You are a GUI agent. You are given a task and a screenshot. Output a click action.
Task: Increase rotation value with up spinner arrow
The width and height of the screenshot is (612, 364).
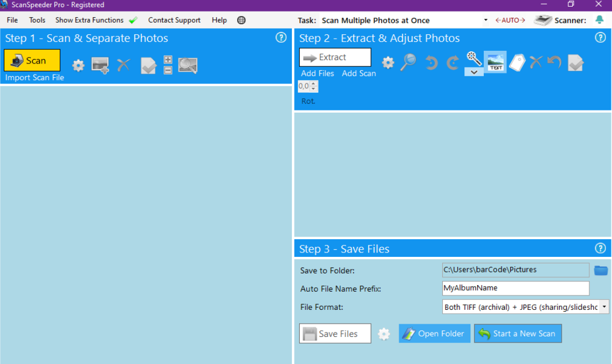coord(313,83)
